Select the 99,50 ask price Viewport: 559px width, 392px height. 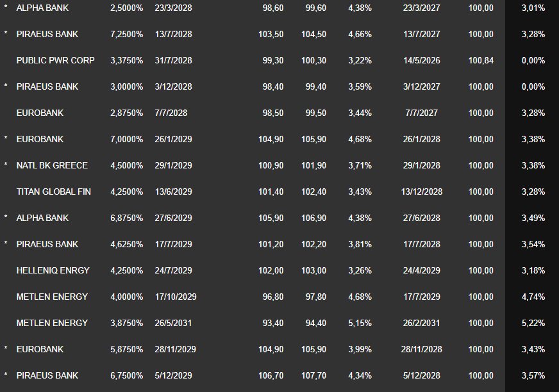(x=316, y=113)
